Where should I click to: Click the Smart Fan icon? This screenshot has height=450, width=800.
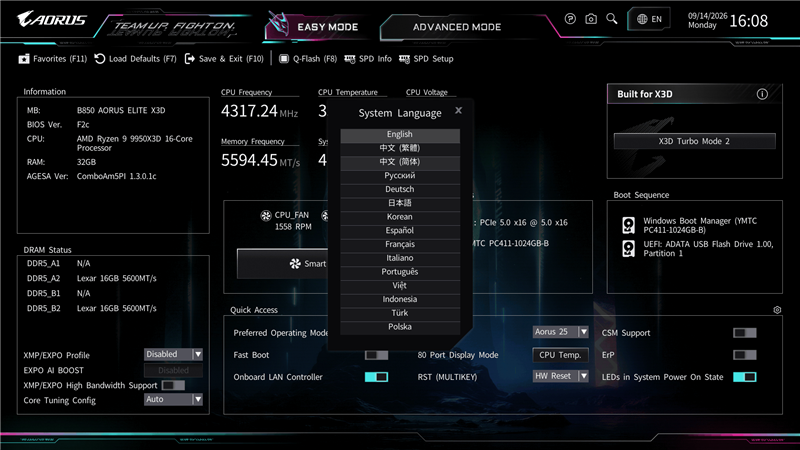(295, 263)
